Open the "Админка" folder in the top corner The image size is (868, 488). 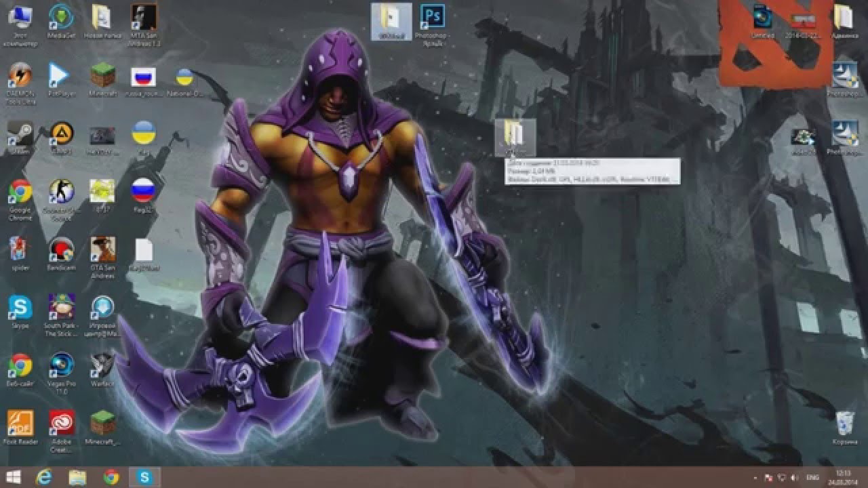(x=845, y=22)
